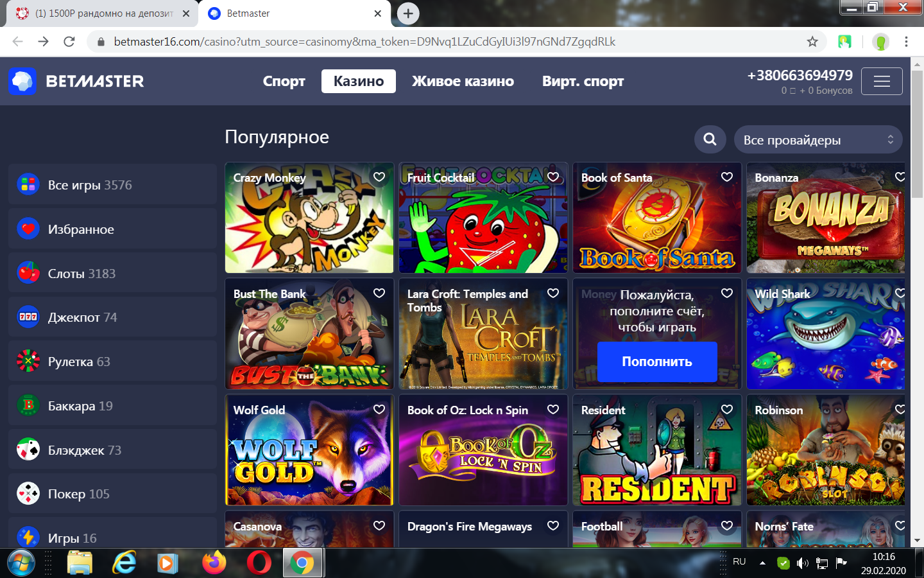Open a new browser tab
This screenshot has height=578, width=924.
pyautogui.click(x=408, y=13)
